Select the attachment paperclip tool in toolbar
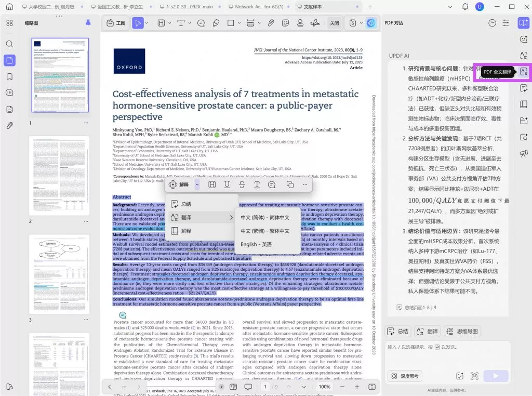Image resolution: width=532 pixels, height=396 pixels. click(x=271, y=23)
